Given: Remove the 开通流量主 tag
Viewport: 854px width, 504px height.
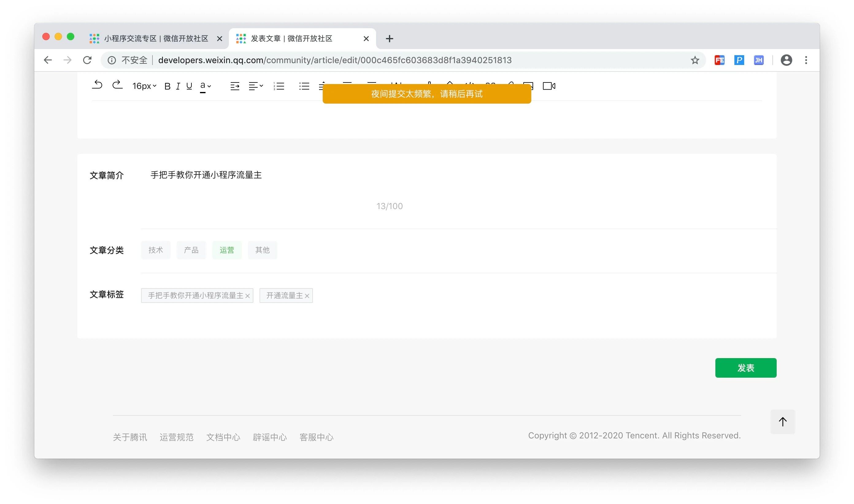Looking at the screenshot, I should pyautogui.click(x=307, y=296).
